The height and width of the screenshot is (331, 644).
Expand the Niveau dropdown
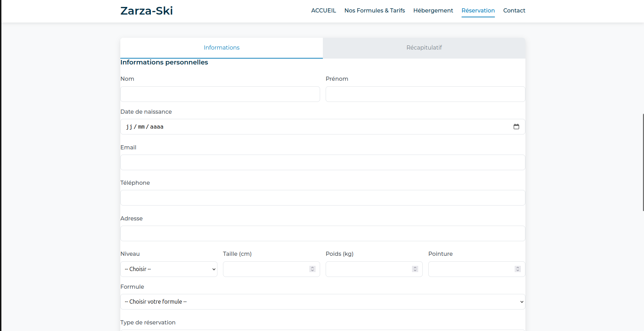coord(169,269)
